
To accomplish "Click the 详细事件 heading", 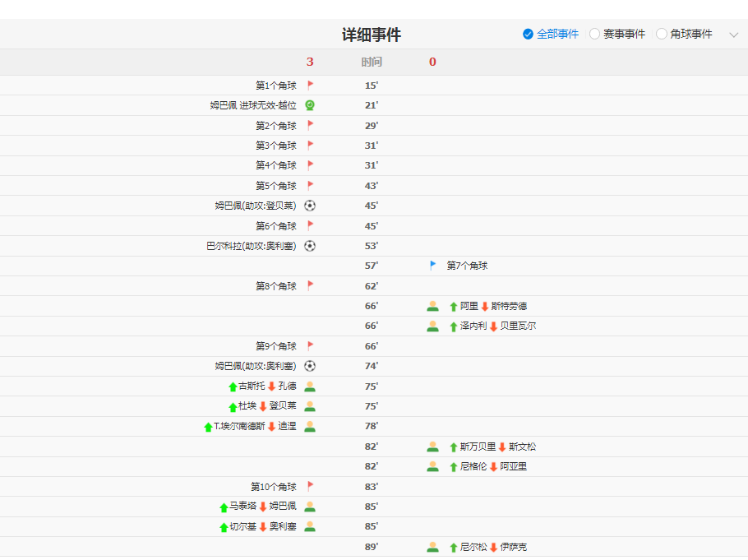I will [x=372, y=35].
